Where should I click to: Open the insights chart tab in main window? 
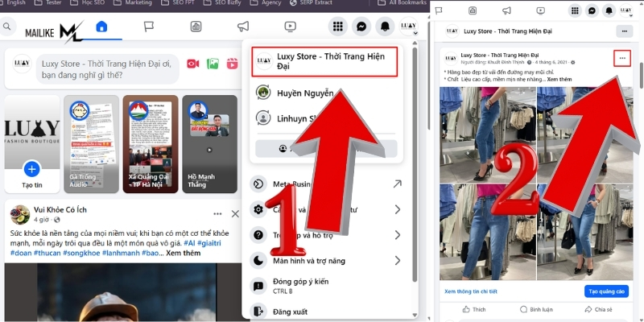tap(196, 27)
